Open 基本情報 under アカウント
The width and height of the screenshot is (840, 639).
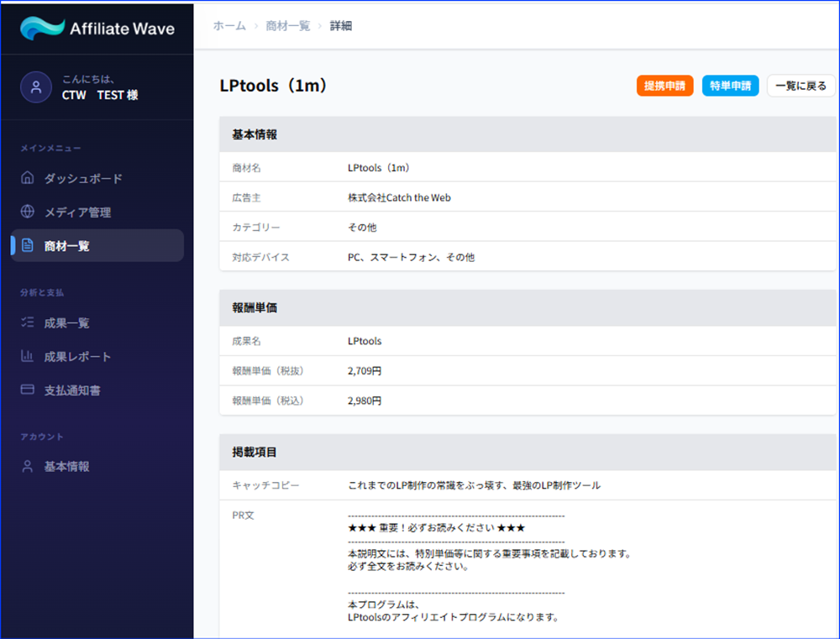(x=97, y=467)
